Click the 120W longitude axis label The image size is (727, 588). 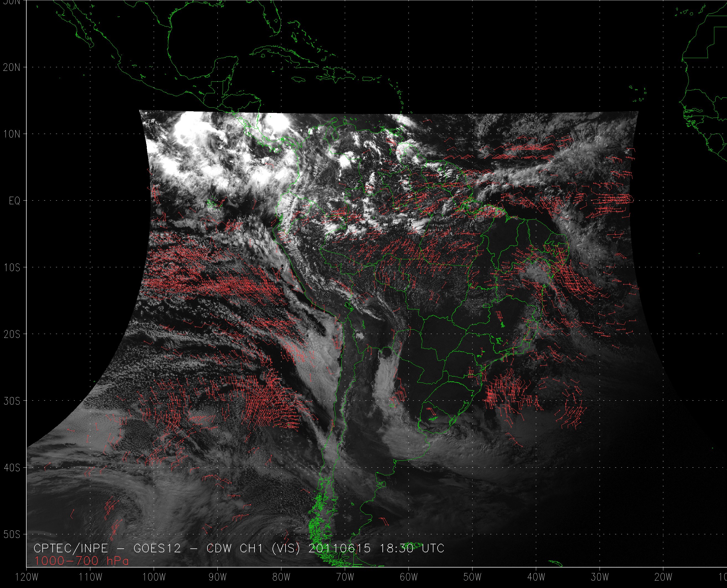pyautogui.click(x=27, y=577)
